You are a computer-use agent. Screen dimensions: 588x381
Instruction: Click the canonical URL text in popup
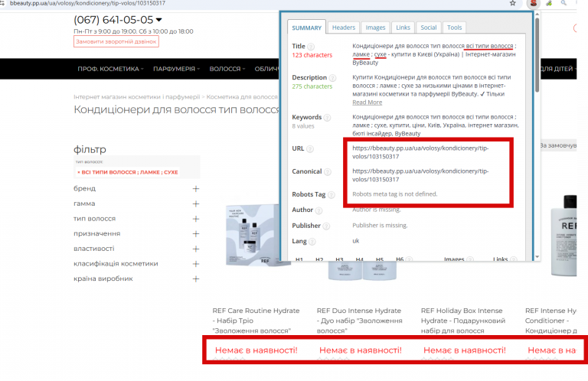click(420, 175)
